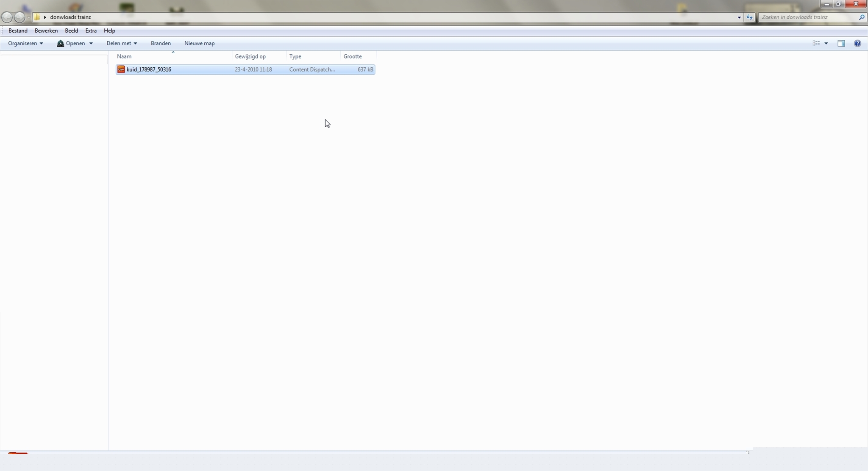This screenshot has height=471, width=868.
Task: Sort by the Grootte column header
Action: [x=358, y=56]
